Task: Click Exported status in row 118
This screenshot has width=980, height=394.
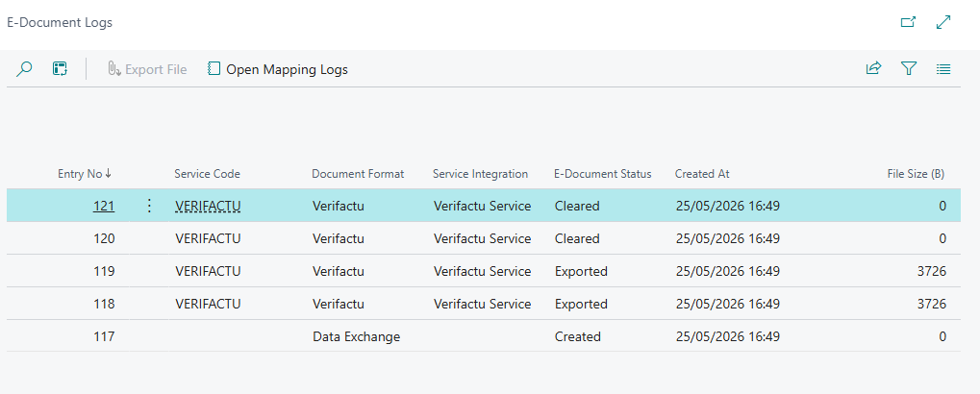Action: coord(581,304)
